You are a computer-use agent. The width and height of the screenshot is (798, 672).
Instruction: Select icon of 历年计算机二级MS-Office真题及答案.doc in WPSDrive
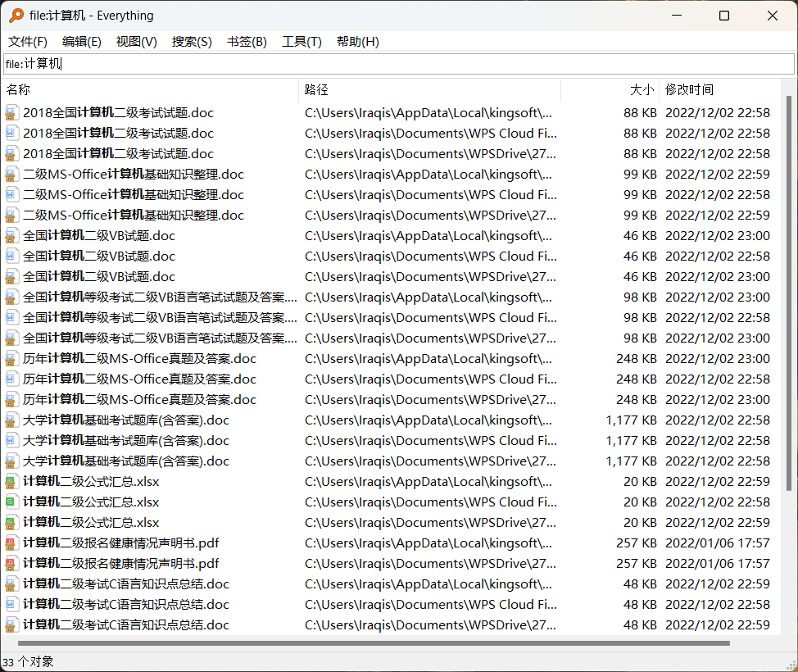pyautogui.click(x=11, y=400)
